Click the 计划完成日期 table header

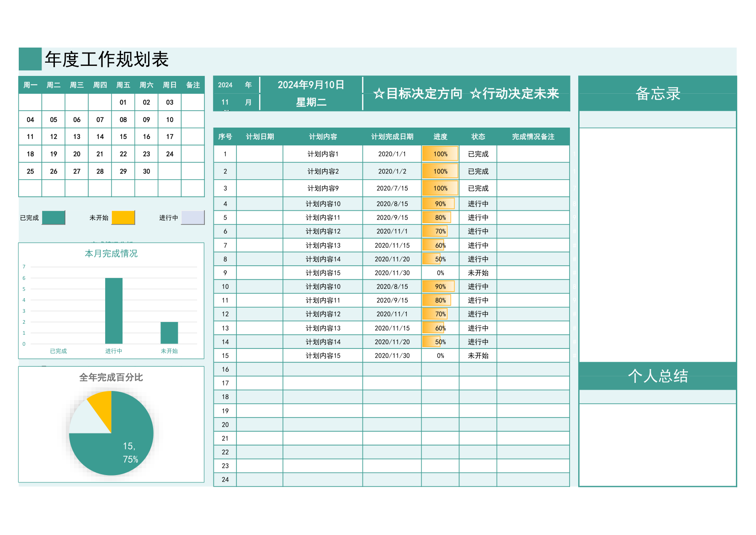(x=392, y=137)
